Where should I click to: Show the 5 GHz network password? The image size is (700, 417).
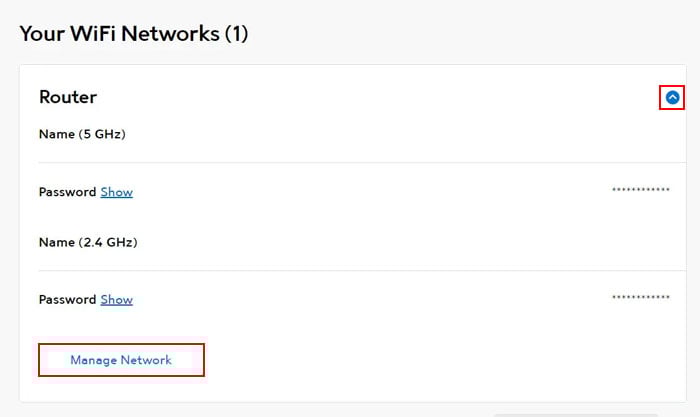[x=117, y=192]
